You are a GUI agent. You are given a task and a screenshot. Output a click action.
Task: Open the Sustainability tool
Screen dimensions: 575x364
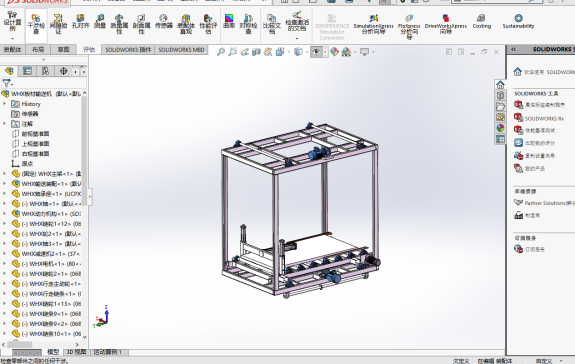518,21
